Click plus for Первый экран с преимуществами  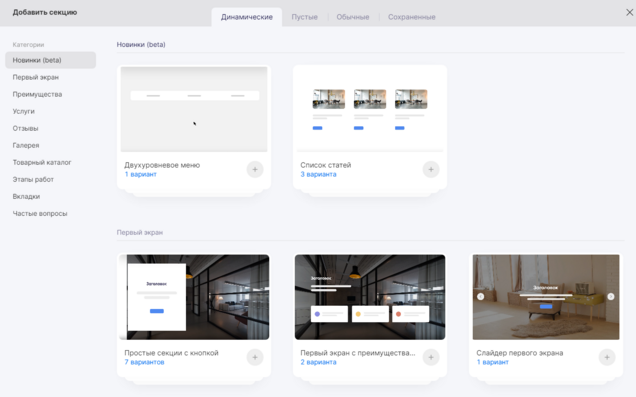point(431,357)
